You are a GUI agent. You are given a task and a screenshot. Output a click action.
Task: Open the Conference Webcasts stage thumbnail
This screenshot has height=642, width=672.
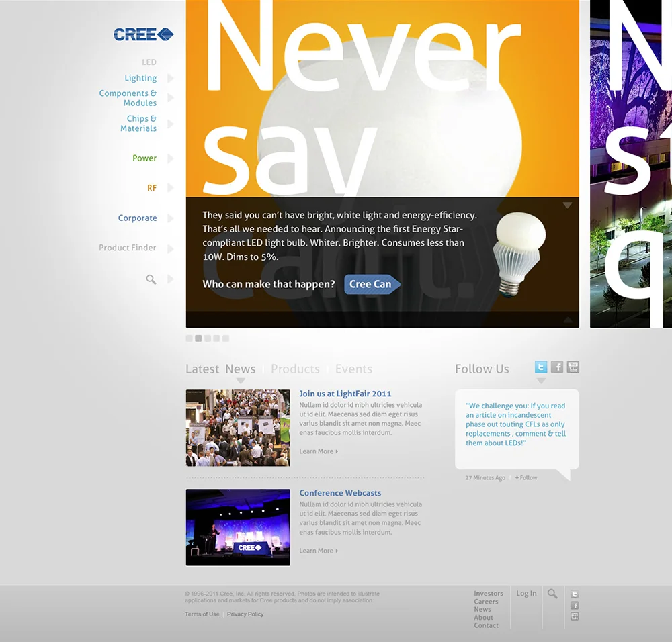pos(238,527)
